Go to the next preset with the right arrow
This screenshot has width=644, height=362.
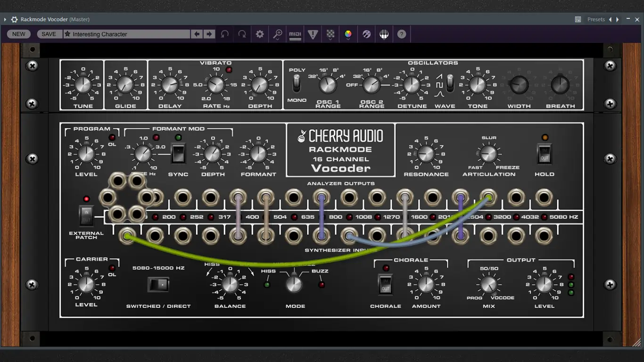point(209,34)
